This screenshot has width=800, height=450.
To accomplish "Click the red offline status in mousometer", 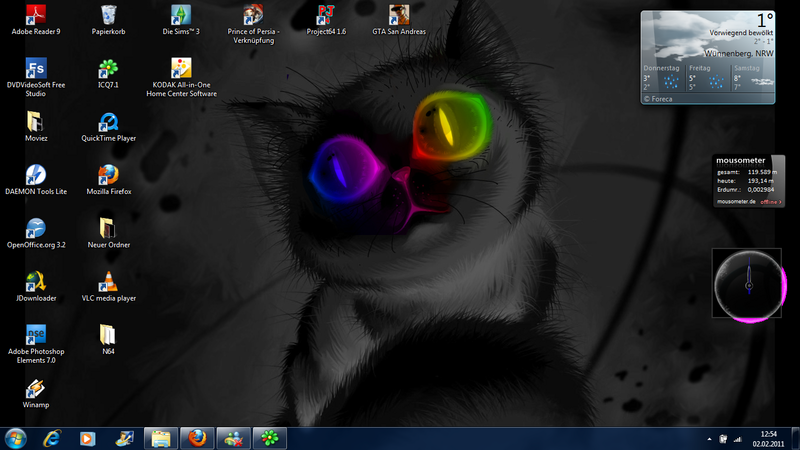I will pos(771,202).
